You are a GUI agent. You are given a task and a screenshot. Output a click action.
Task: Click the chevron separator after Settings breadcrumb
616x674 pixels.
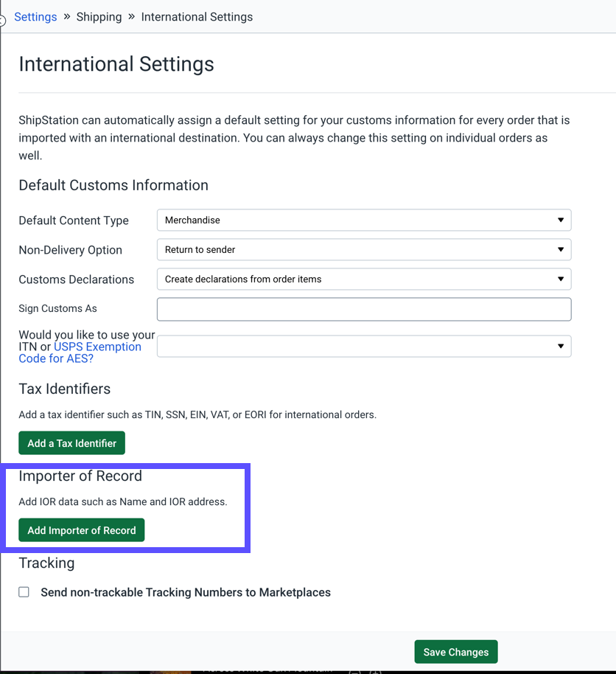[66, 16]
